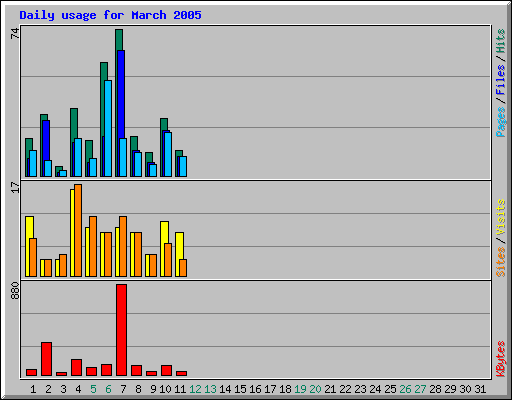Click the red KBytes bar for day 2
Viewport: 512px width, 400px height.
coord(47,359)
